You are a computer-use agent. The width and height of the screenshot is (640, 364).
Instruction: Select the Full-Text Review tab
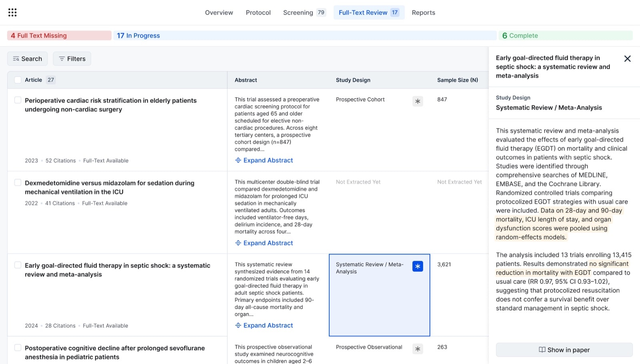click(x=369, y=12)
